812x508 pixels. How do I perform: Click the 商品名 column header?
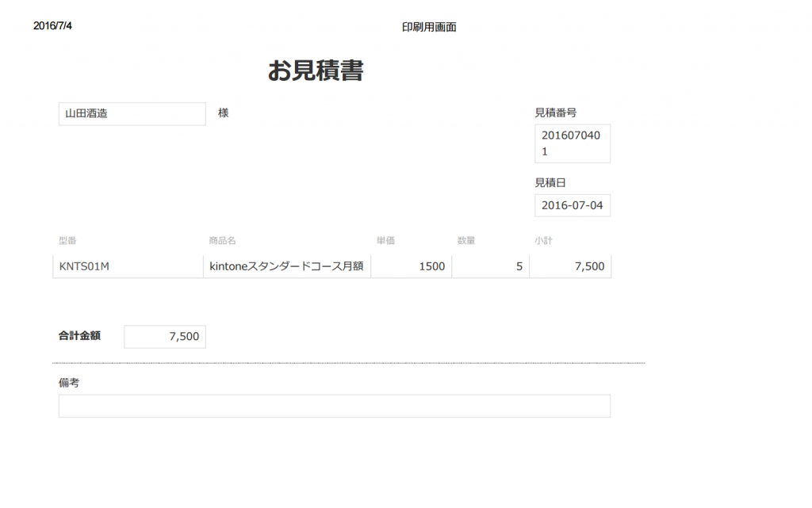click(x=222, y=241)
